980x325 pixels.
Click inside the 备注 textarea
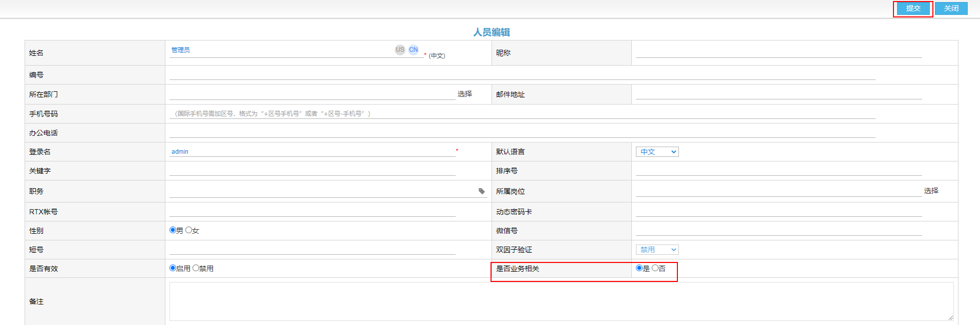(x=562, y=301)
